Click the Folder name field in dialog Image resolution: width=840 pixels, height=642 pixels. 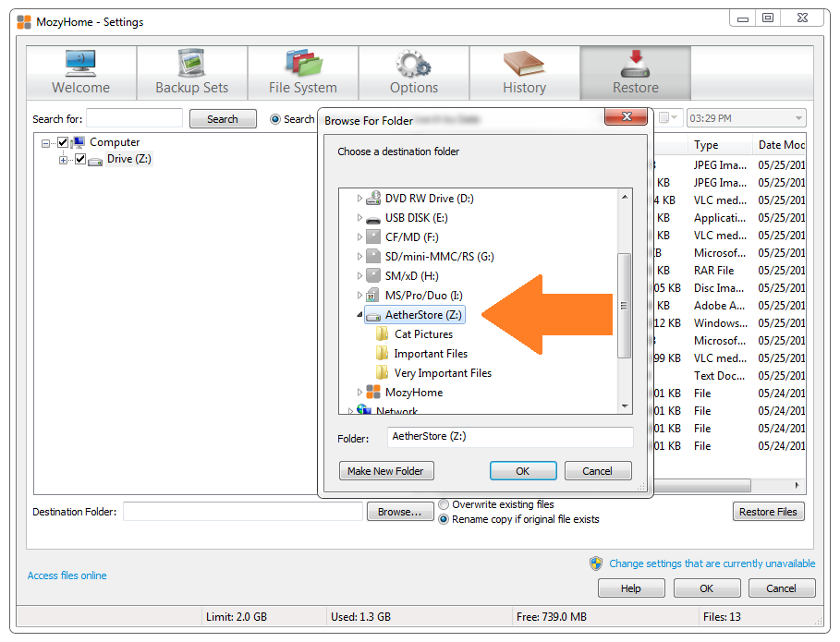pos(510,436)
